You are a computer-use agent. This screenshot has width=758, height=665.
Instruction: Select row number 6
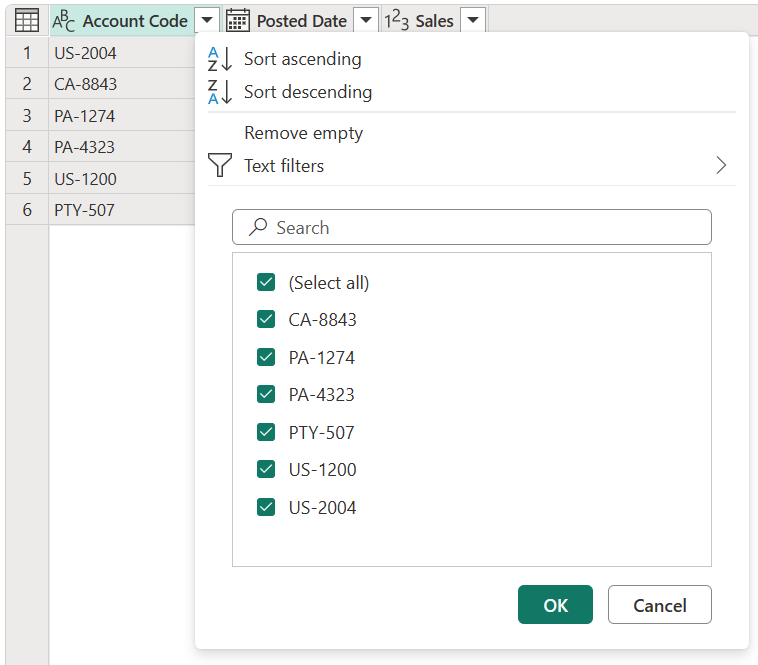tap(27, 210)
